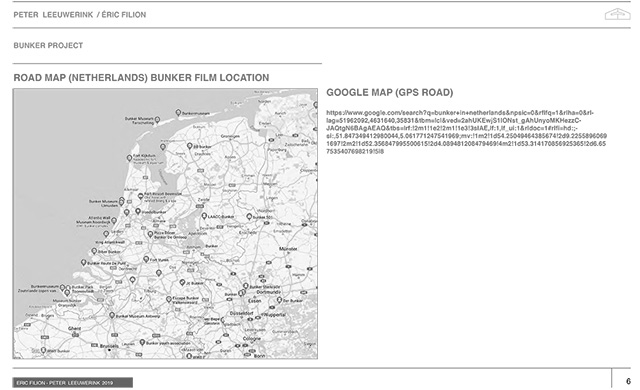This screenshot has height=390, width=640.
Task: Open the Google search URL link
Action: [466, 132]
